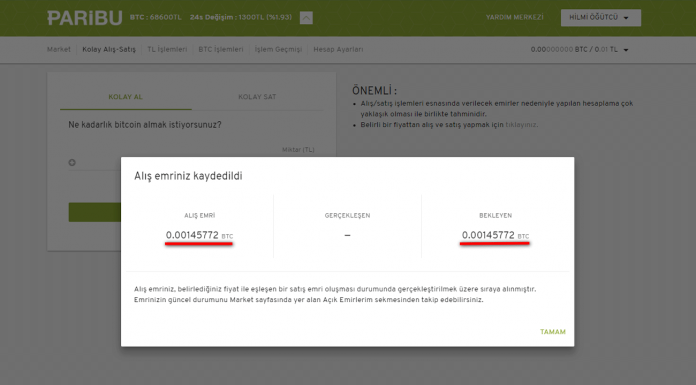Open Yardım Merkezi help center
The height and width of the screenshot is (385, 696).
514,17
